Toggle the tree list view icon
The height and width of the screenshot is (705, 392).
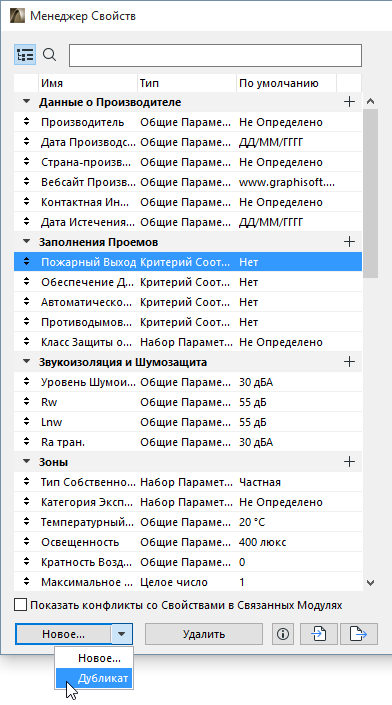(x=25, y=55)
